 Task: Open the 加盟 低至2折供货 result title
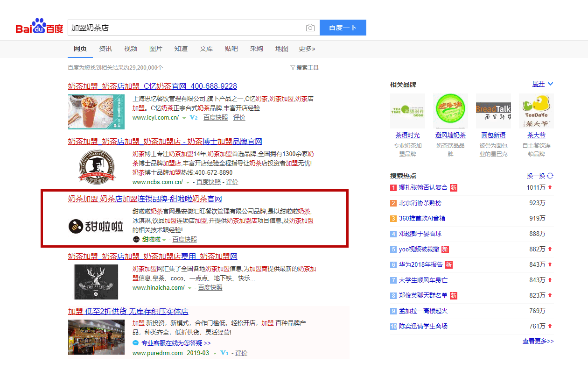pyautogui.click(x=128, y=312)
